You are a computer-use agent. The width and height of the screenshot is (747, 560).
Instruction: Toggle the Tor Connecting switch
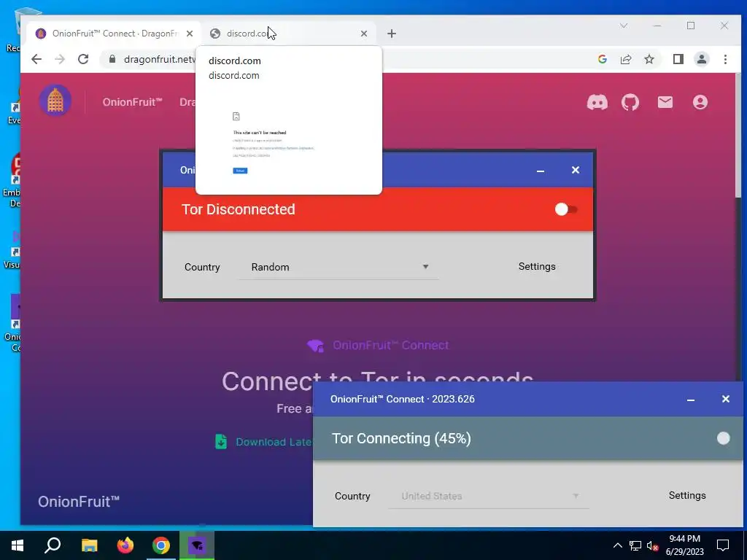click(723, 438)
